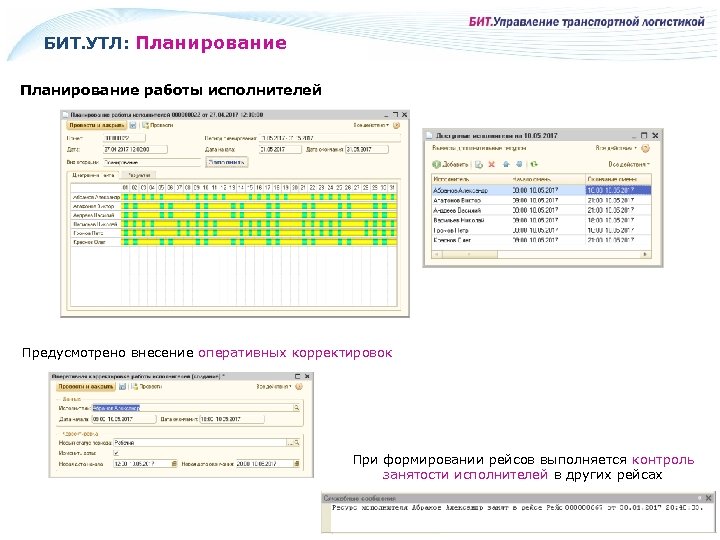The height and width of the screenshot is (540, 720).
Task: Click Провести и закрыть in planning window
Action: [96, 125]
